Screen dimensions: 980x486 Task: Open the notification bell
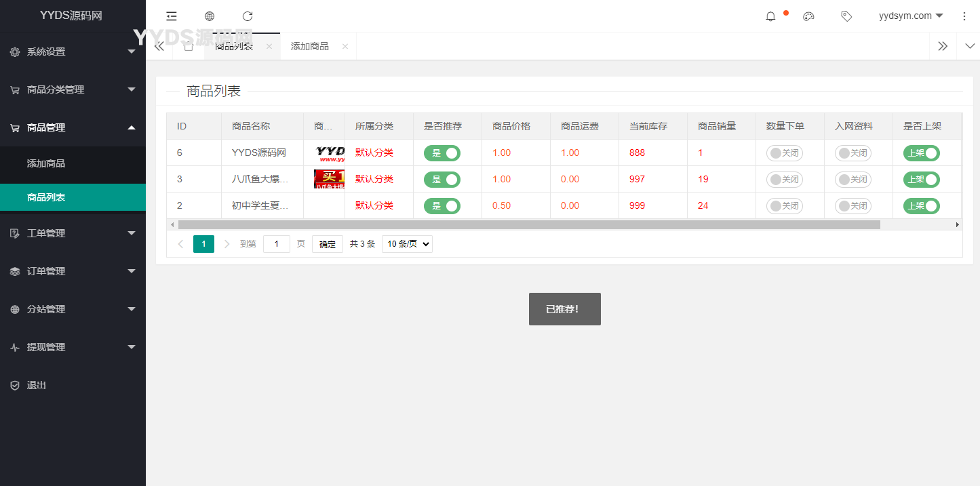click(x=770, y=16)
